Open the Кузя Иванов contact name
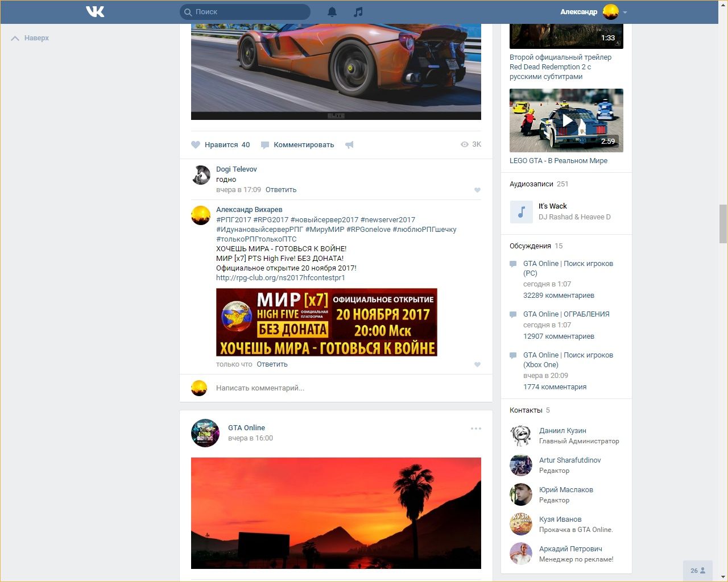The width and height of the screenshot is (728, 582). (x=560, y=519)
